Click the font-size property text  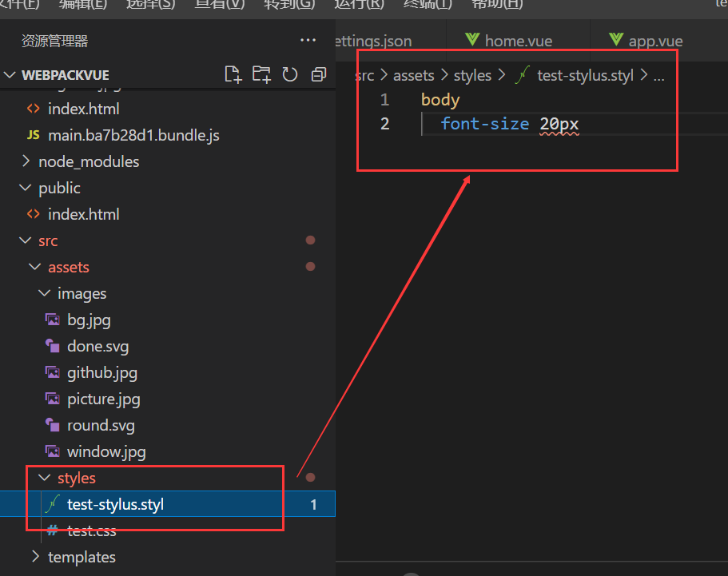(x=485, y=124)
